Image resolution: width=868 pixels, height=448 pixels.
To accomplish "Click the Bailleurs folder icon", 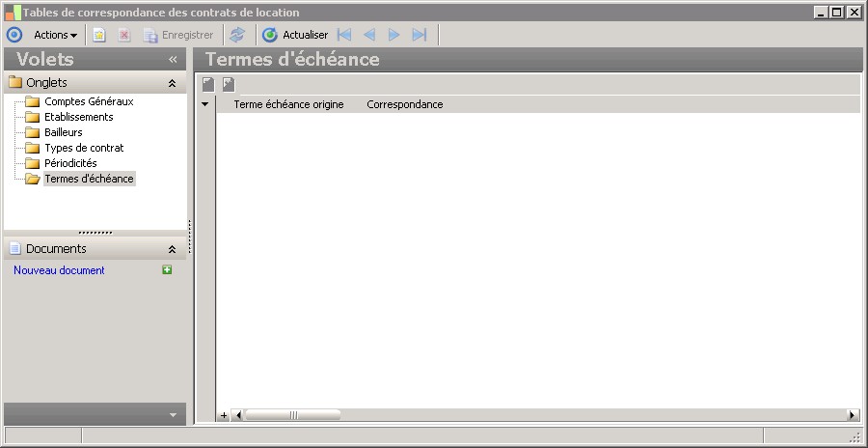I will [x=33, y=132].
